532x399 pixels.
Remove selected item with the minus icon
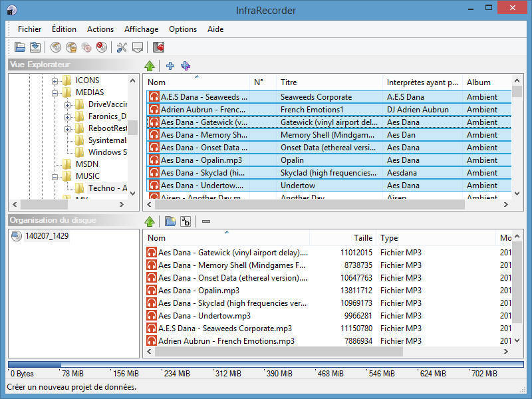click(206, 221)
